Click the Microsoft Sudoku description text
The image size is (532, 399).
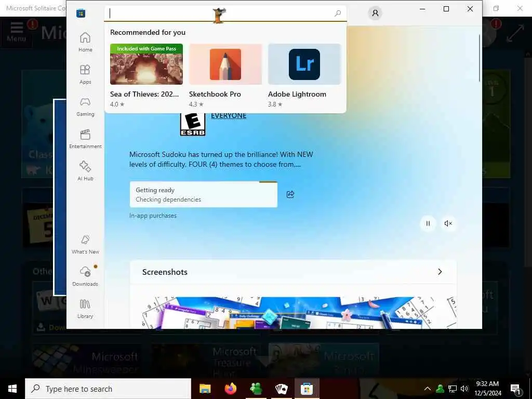click(221, 159)
